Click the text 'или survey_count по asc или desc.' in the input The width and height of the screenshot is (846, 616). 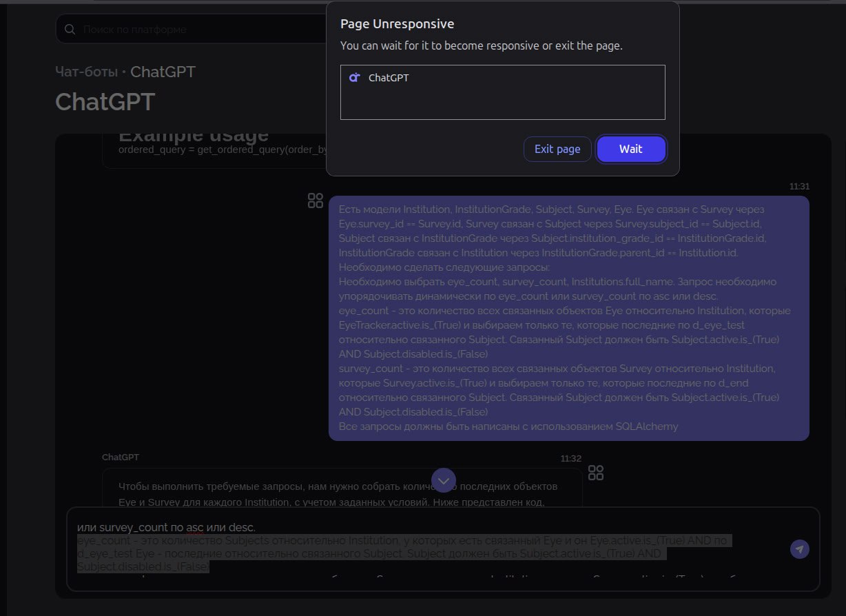tap(166, 528)
